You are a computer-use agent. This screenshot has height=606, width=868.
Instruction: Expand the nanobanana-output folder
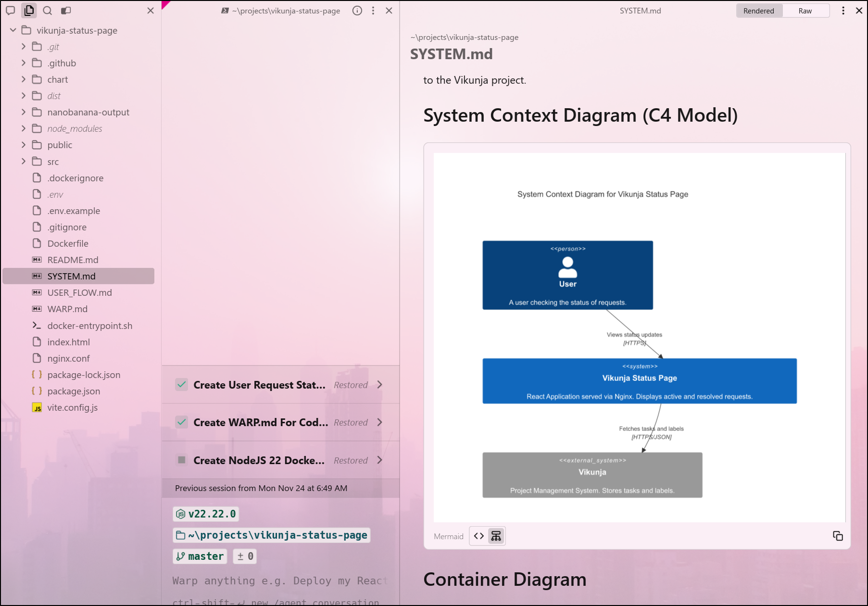[x=24, y=112]
